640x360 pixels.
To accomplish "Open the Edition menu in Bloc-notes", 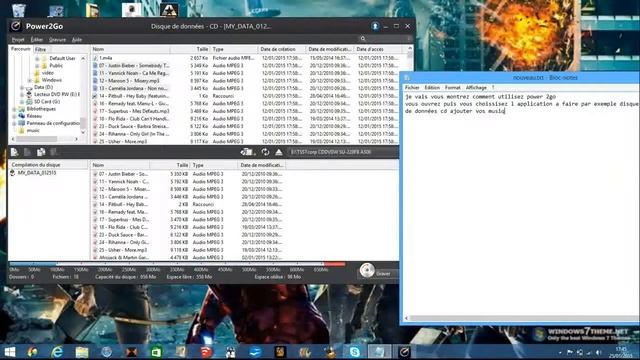I will (x=432, y=87).
